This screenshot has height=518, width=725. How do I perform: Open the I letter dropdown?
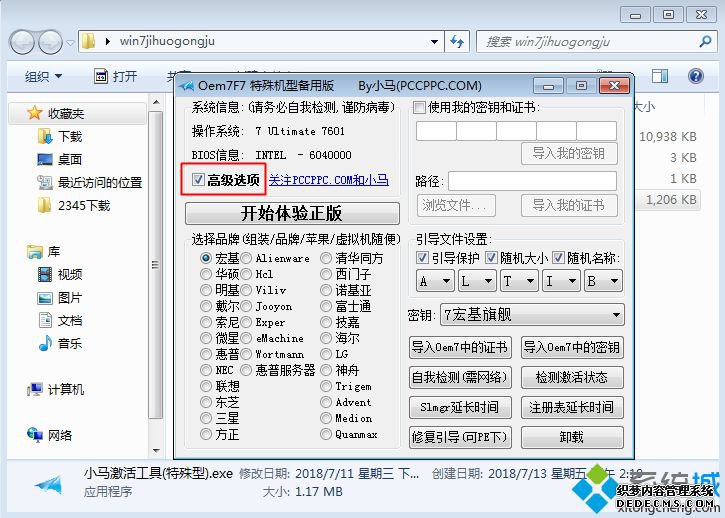point(561,281)
